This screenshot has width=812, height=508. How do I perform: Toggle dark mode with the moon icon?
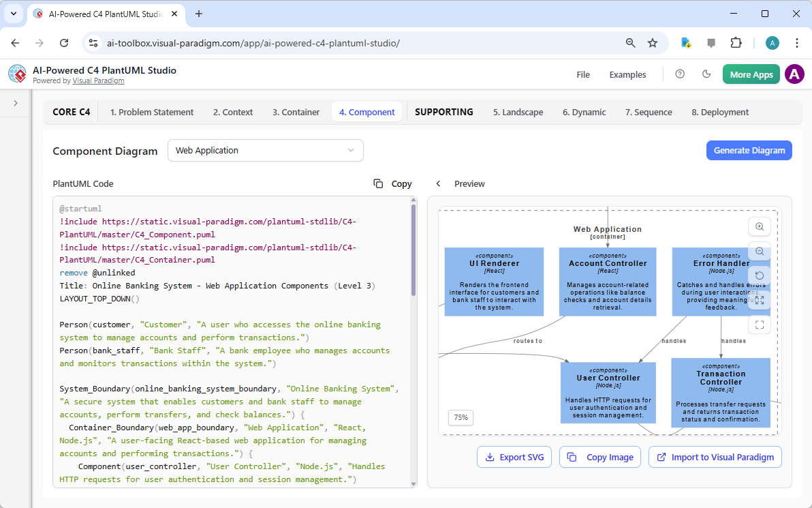706,74
